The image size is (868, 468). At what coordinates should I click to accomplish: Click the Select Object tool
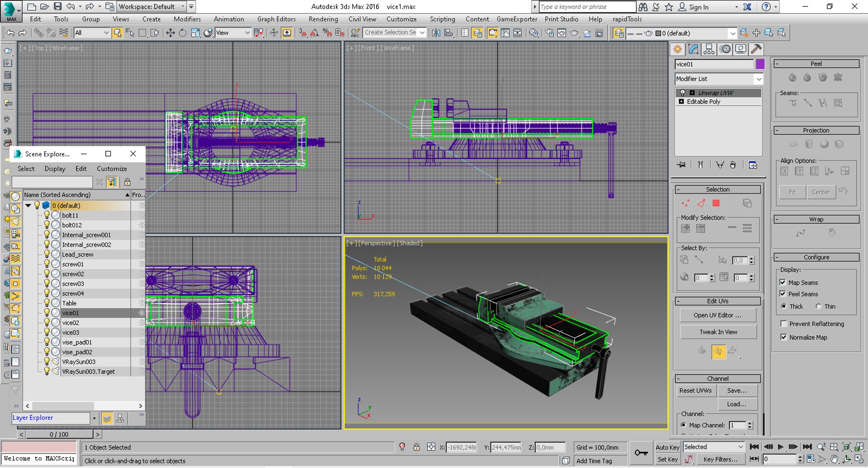(118, 33)
